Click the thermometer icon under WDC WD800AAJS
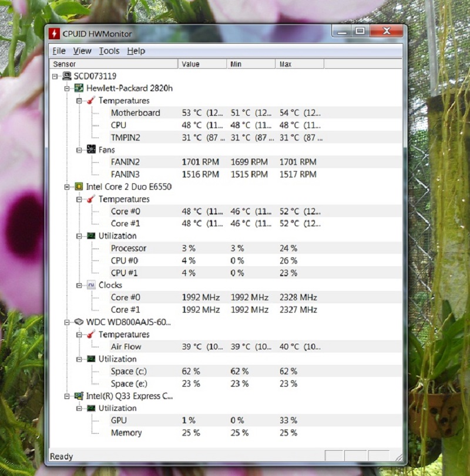The image size is (470, 476). pos(91,334)
